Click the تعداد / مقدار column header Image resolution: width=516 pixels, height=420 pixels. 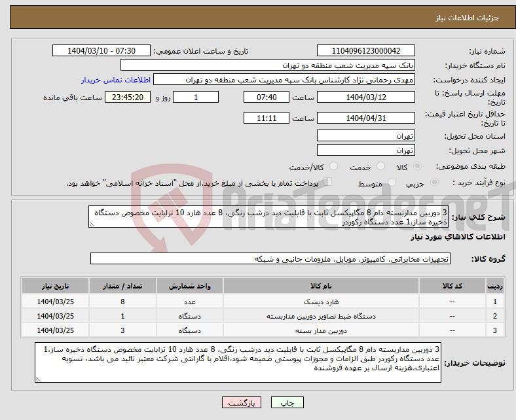point(122,286)
